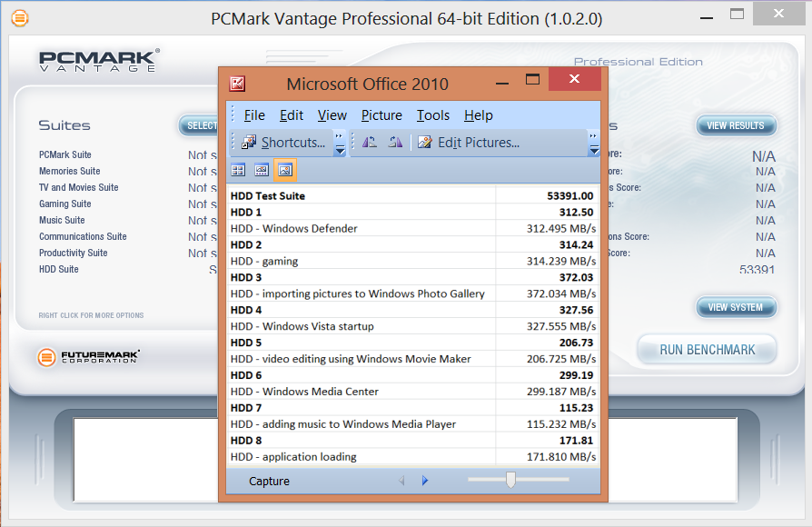This screenshot has height=527, width=812.
Task: Open the Shortcuts pane
Action: tap(282, 143)
